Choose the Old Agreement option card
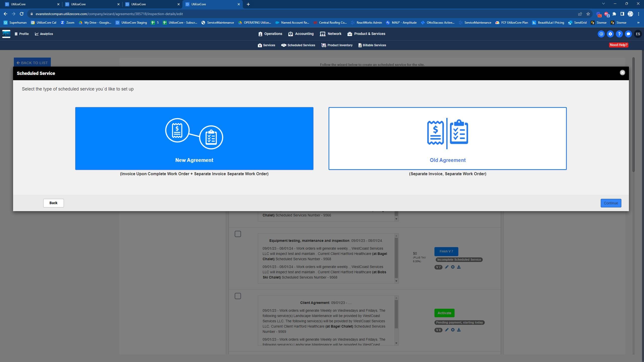This screenshot has height=362, width=644. click(447, 139)
